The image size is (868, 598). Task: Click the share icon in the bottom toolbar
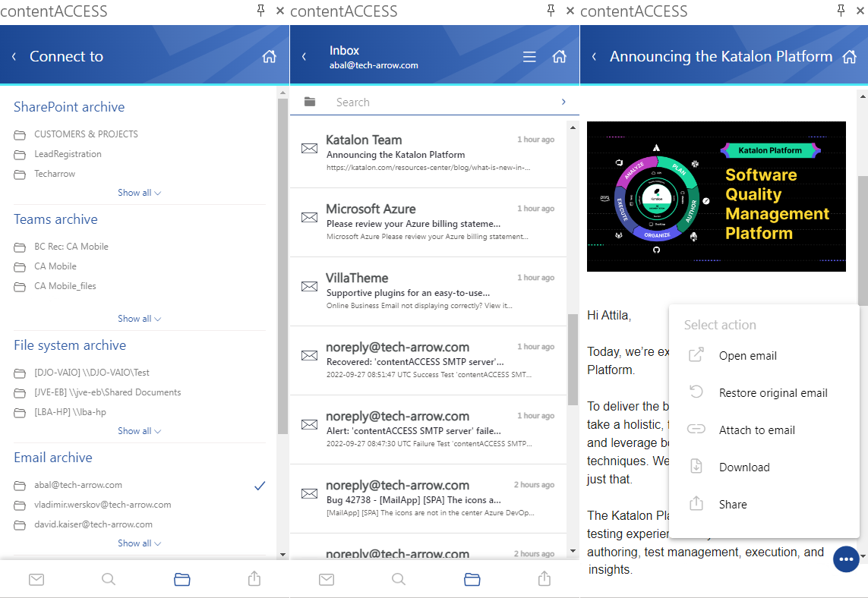click(x=254, y=578)
